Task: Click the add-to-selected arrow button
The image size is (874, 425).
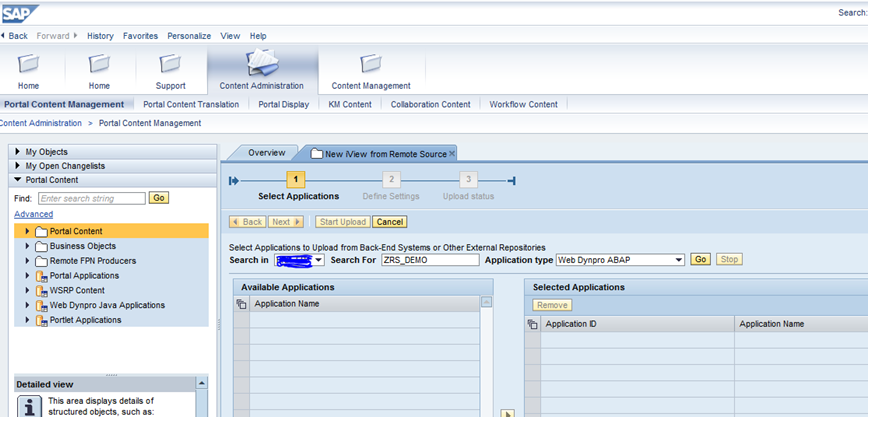Action: point(507,414)
